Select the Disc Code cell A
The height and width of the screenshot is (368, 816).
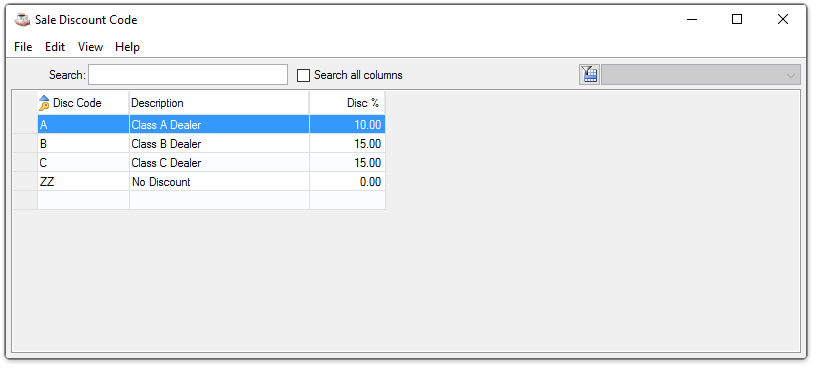tap(83, 125)
